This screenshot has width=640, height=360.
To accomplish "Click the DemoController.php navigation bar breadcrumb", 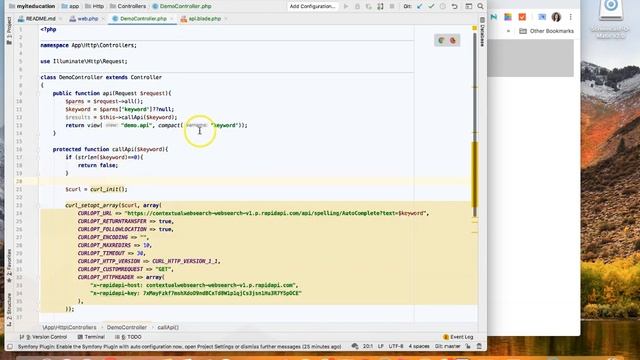I will (182, 7).
